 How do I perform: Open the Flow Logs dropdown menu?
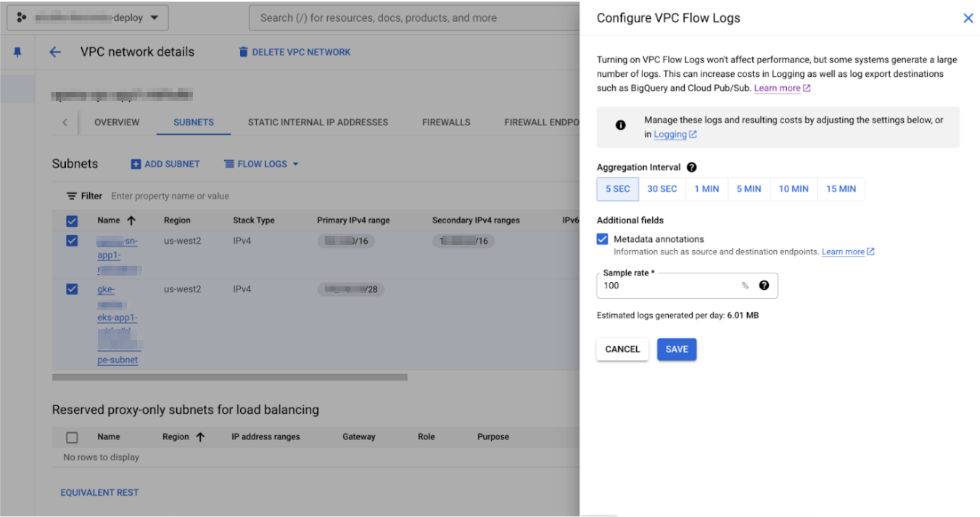[261, 164]
